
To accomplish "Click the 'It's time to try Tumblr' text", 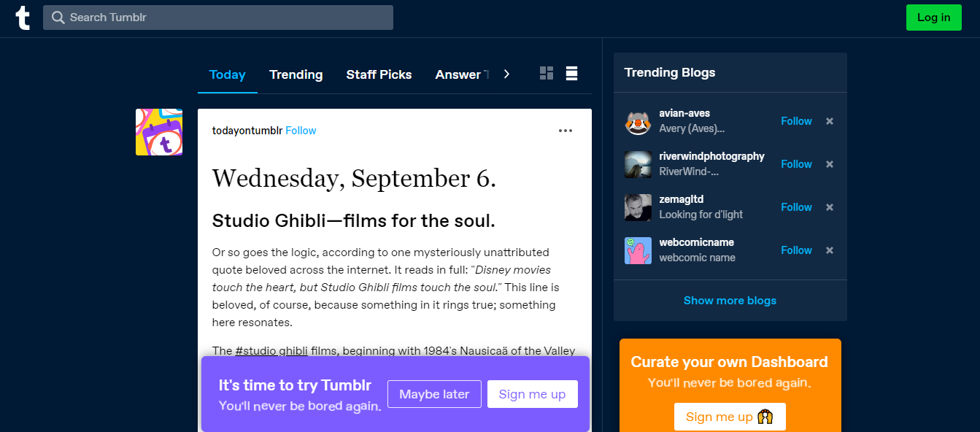I will click(295, 385).
